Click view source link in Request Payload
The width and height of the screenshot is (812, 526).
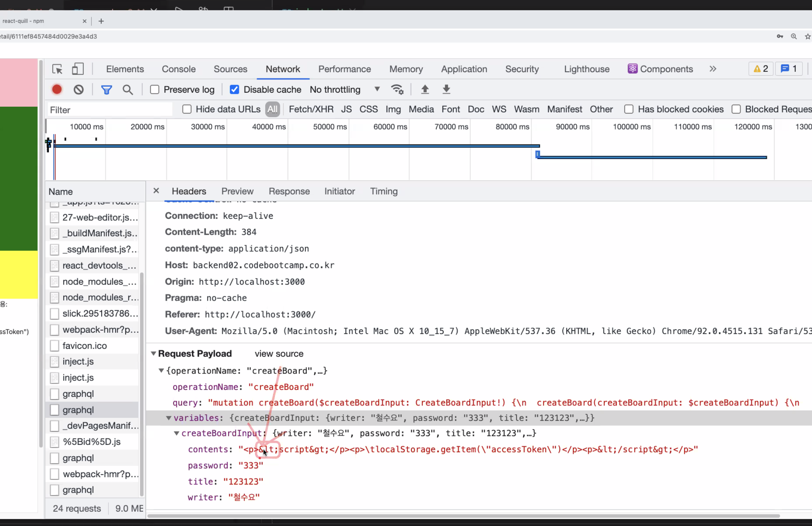(279, 354)
